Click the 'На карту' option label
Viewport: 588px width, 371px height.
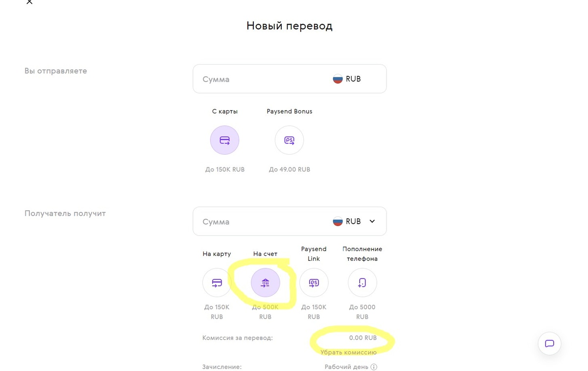(x=217, y=254)
